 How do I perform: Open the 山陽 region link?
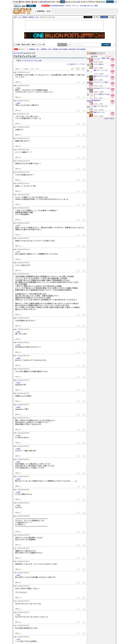click(x=68, y=2)
